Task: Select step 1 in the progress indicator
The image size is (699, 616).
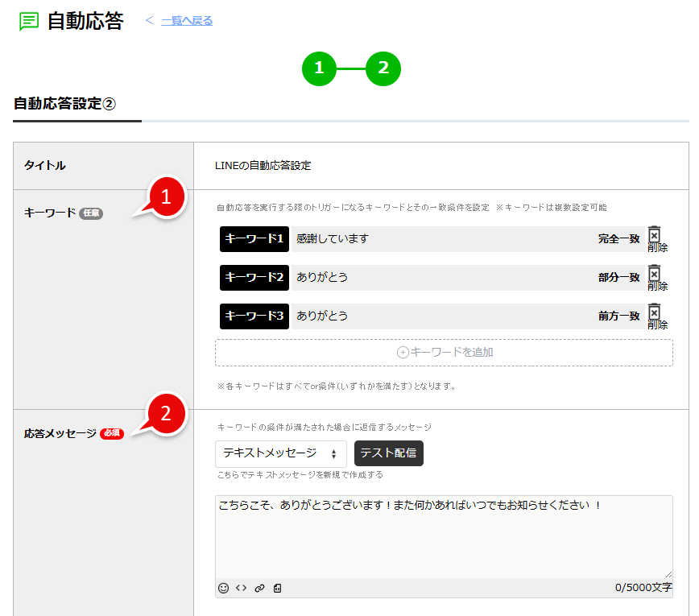Action: 319,69
